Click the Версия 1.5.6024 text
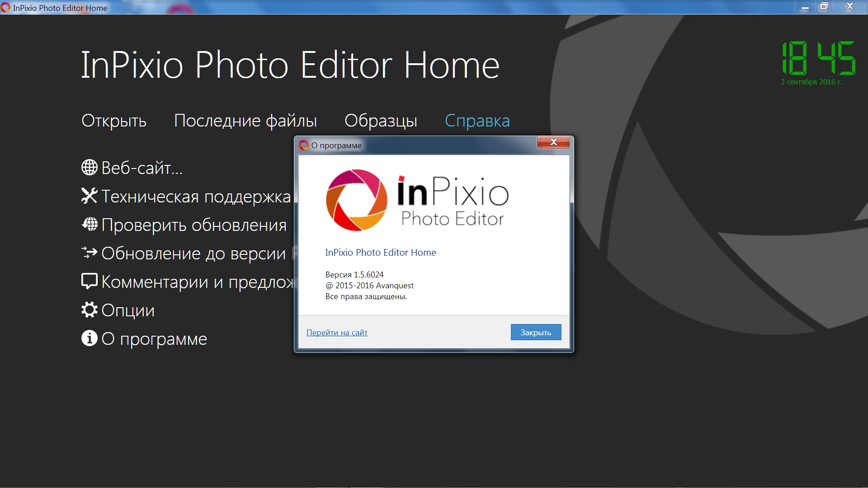The height and width of the screenshot is (488, 868). pyautogui.click(x=354, y=275)
